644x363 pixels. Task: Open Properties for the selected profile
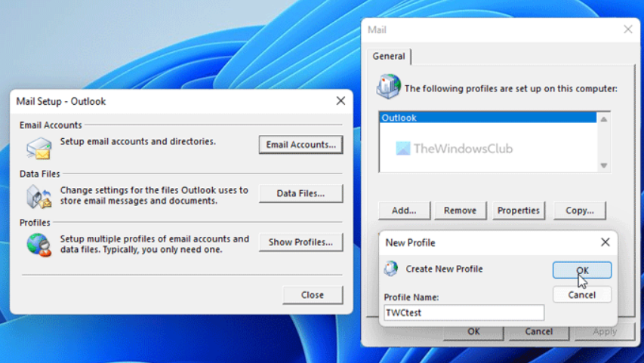point(519,211)
